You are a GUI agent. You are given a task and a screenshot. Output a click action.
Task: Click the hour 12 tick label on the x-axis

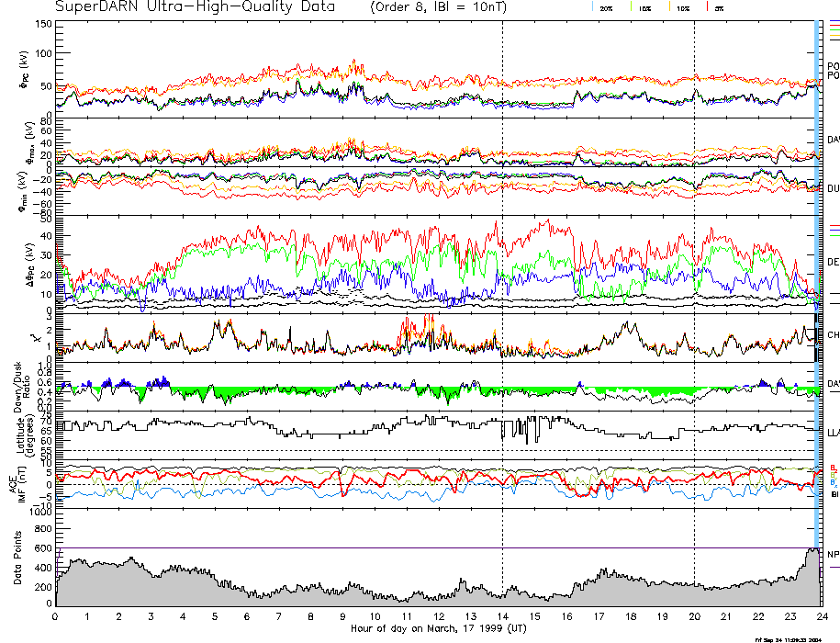(x=438, y=618)
